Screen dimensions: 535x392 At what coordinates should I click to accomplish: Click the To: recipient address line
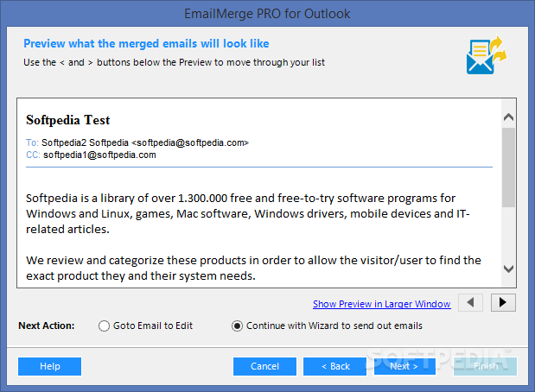[137, 142]
